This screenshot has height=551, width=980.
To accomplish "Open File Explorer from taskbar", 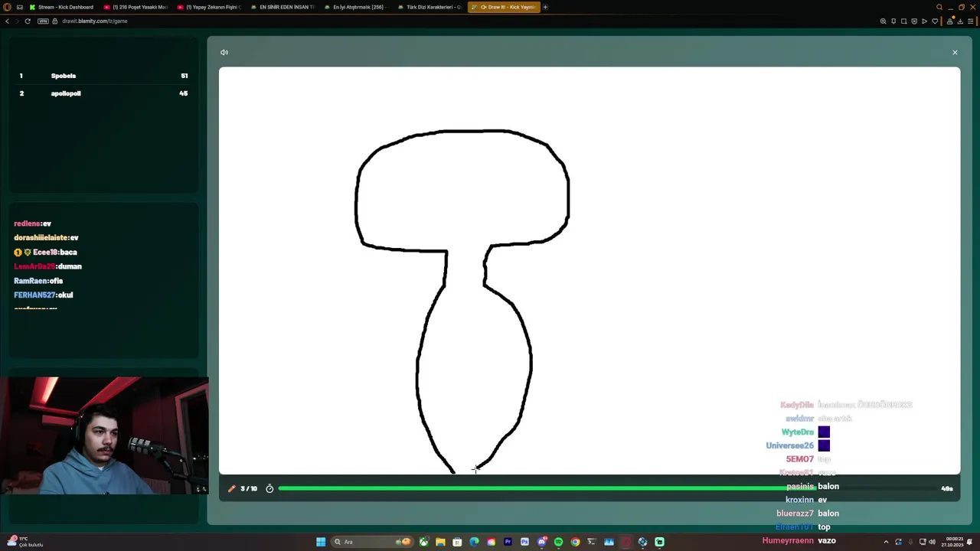I will 440,542.
